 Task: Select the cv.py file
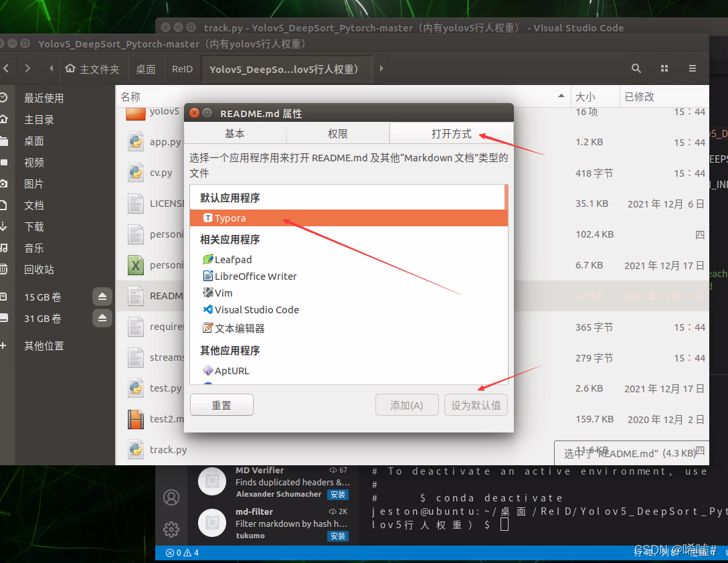pos(161,173)
